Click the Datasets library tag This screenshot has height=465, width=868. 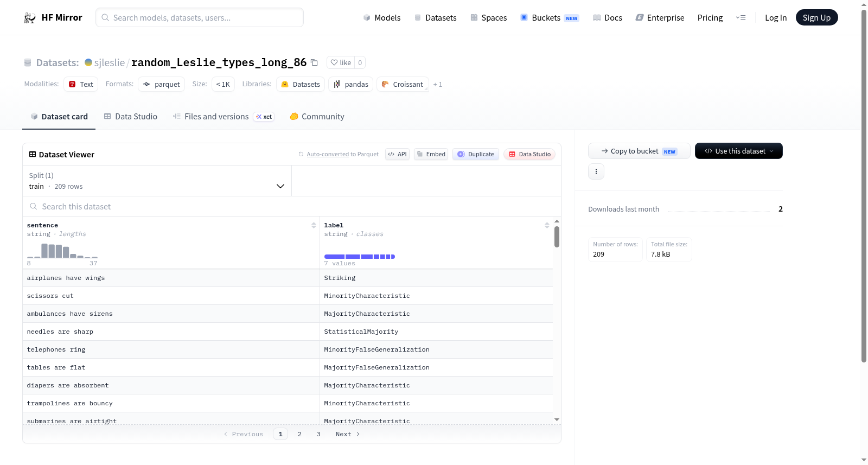click(x=301, y=85)
